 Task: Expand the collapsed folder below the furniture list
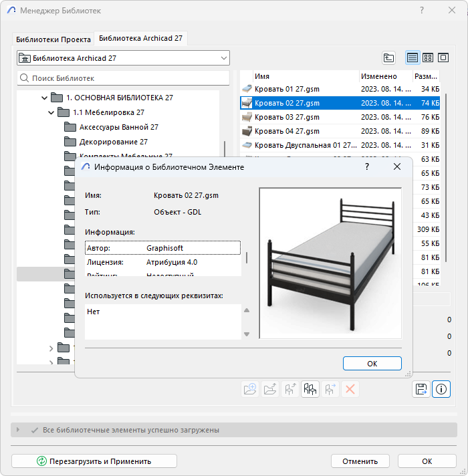tap(51, 348)
